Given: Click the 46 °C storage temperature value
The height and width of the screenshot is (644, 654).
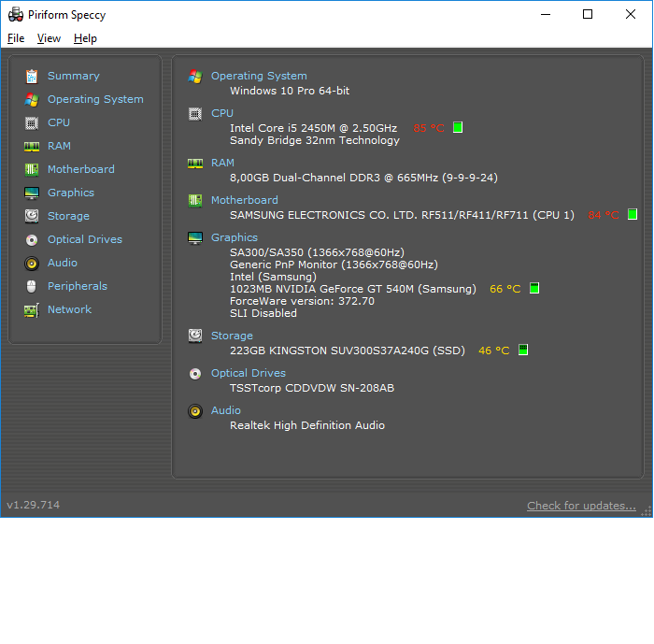Looking at the screenshot, I should click(x=494, y=351).
